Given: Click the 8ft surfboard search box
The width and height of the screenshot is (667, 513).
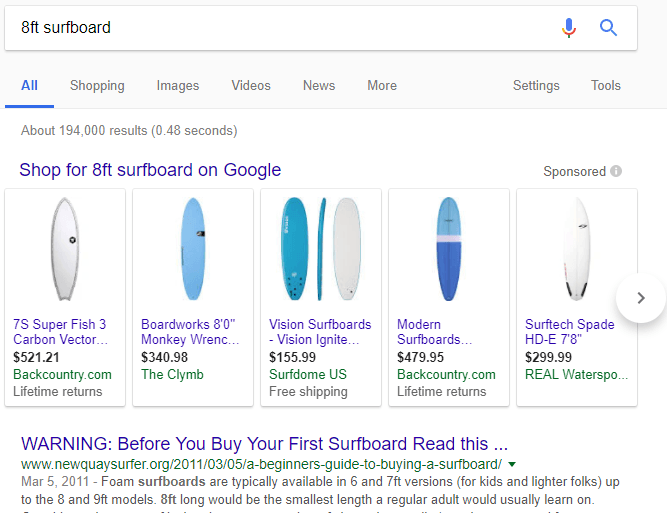Looking at the screenshot, I should pos(280,28).
